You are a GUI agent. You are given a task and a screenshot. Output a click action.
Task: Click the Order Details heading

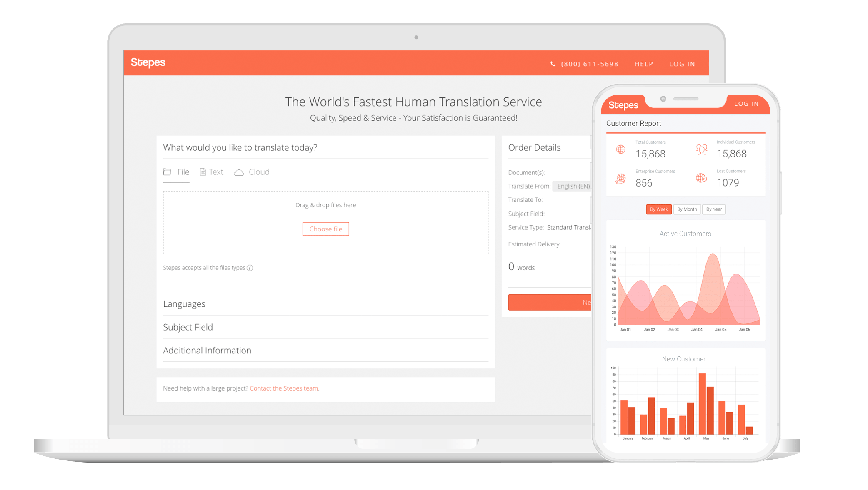coord(534,147)
